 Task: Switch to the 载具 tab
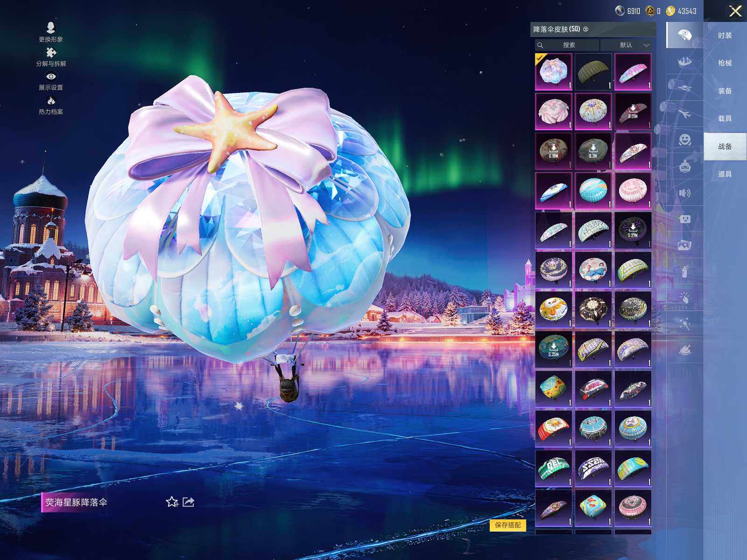coord(725,119)
